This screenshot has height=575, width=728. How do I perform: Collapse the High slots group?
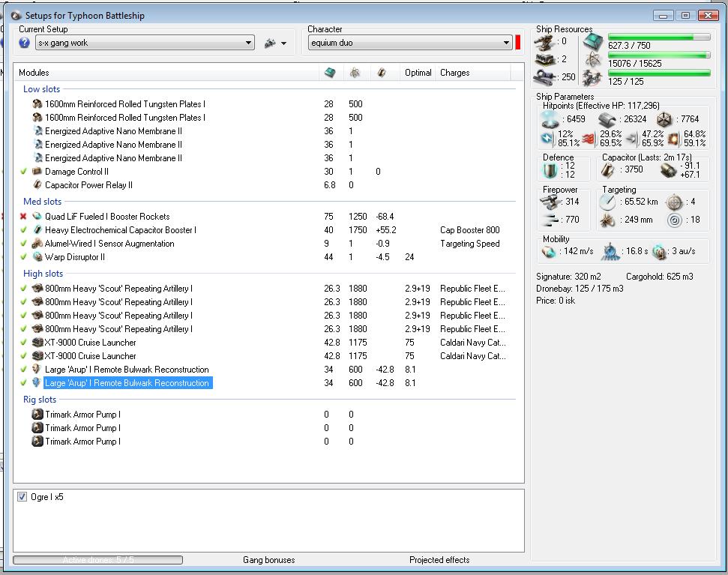coord(43,274)
